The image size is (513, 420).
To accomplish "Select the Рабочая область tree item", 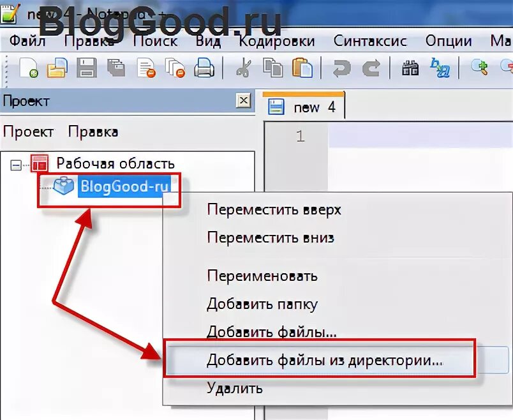I will [x=115, y=163].
